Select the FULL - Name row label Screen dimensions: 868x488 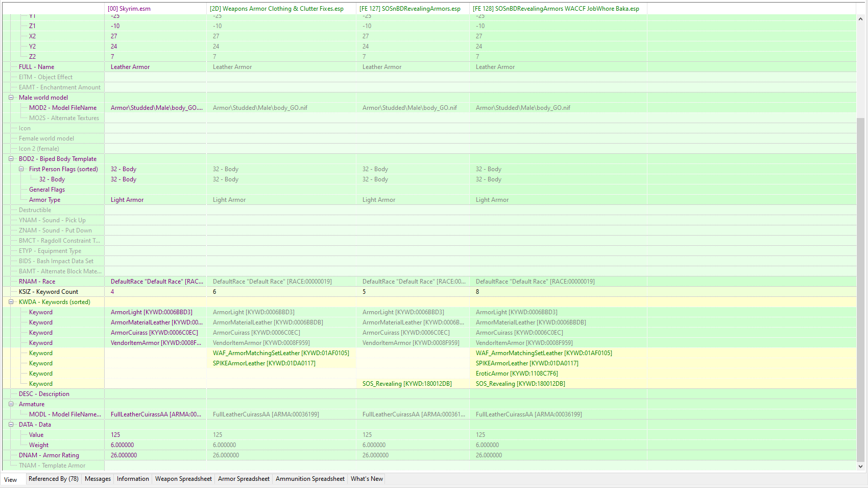[x=36, y=67]
